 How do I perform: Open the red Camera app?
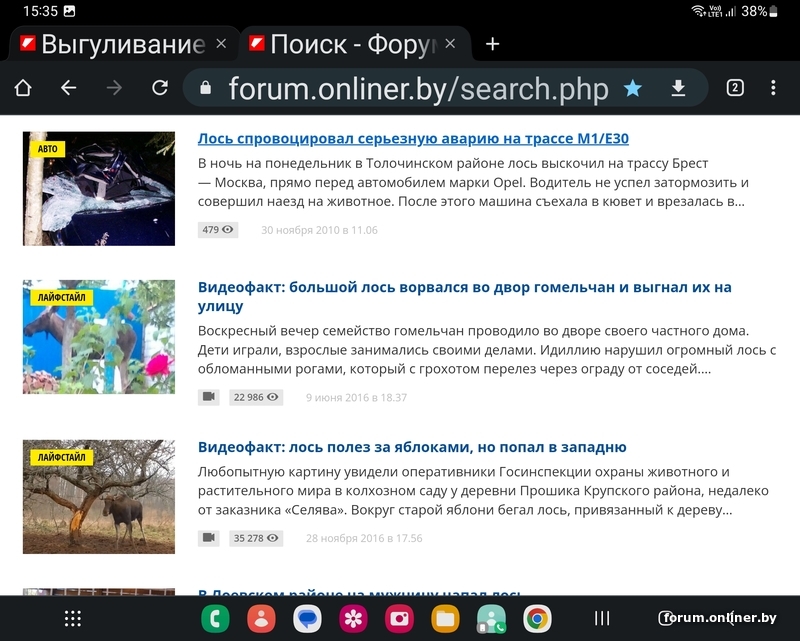pos(399,619)
